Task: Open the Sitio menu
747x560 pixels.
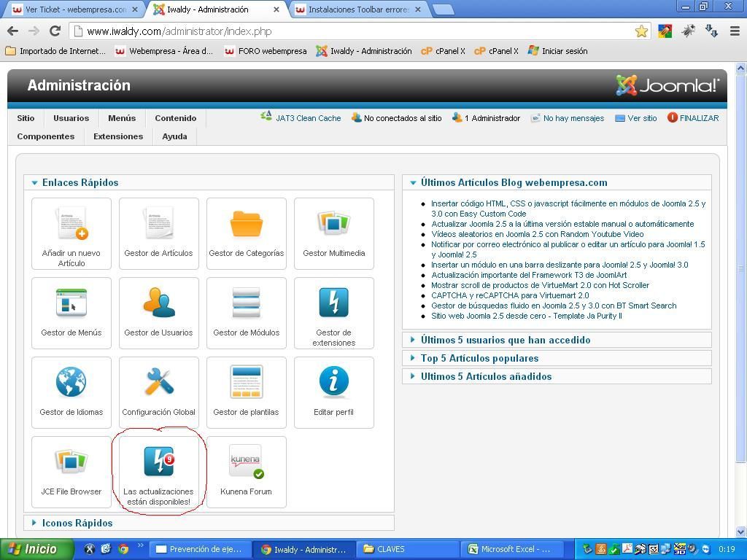Action: pyautogui.click(x=26, y=118)
